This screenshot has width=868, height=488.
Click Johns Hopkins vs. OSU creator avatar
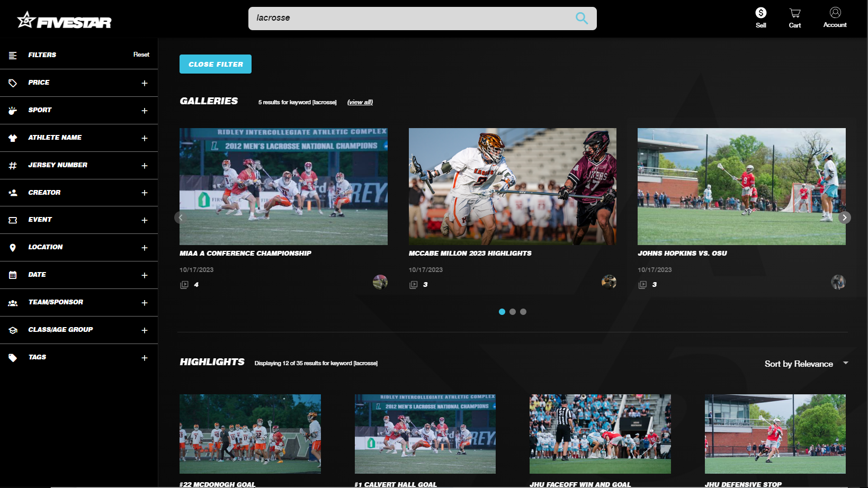point(838,282)
